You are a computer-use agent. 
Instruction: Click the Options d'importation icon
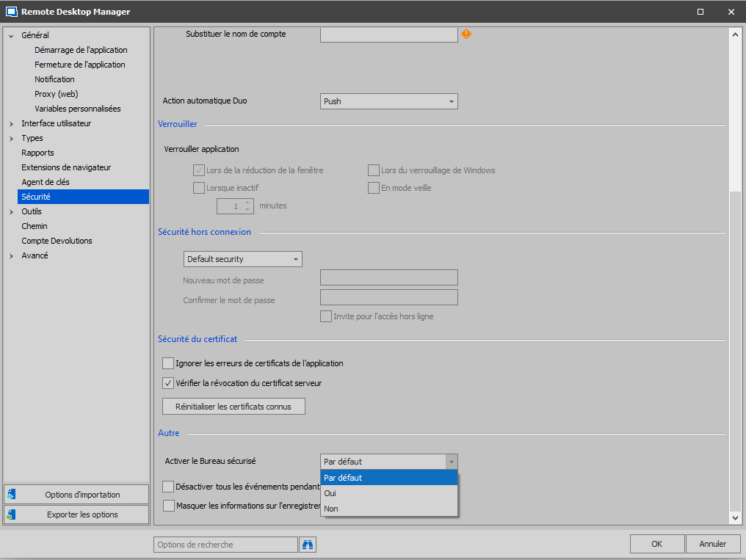pyautogui.click(x=12, y=495)
